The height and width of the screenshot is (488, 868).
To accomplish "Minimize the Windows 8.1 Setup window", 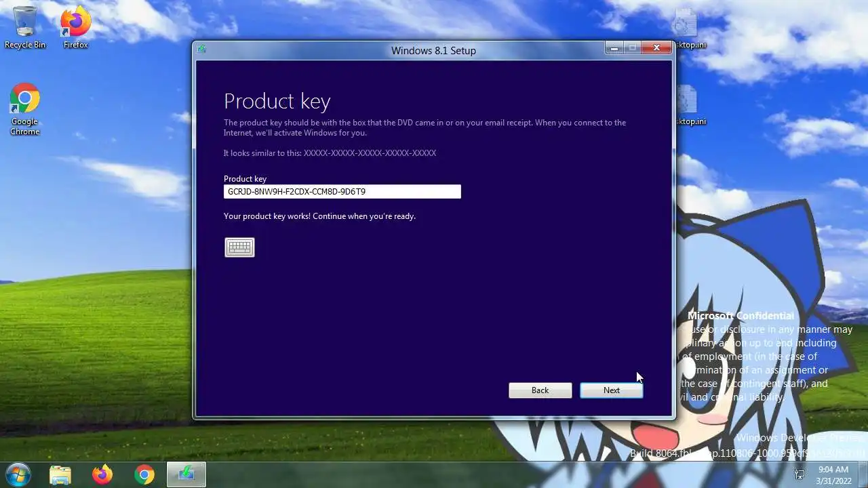I will pos(614,47).
